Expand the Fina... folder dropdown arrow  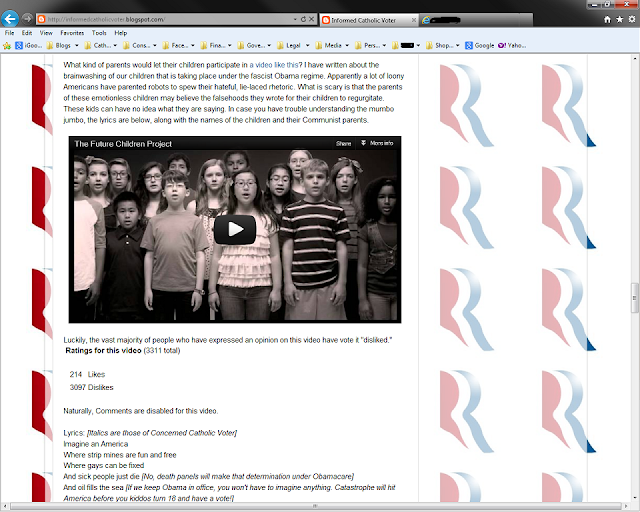(230, 46)
